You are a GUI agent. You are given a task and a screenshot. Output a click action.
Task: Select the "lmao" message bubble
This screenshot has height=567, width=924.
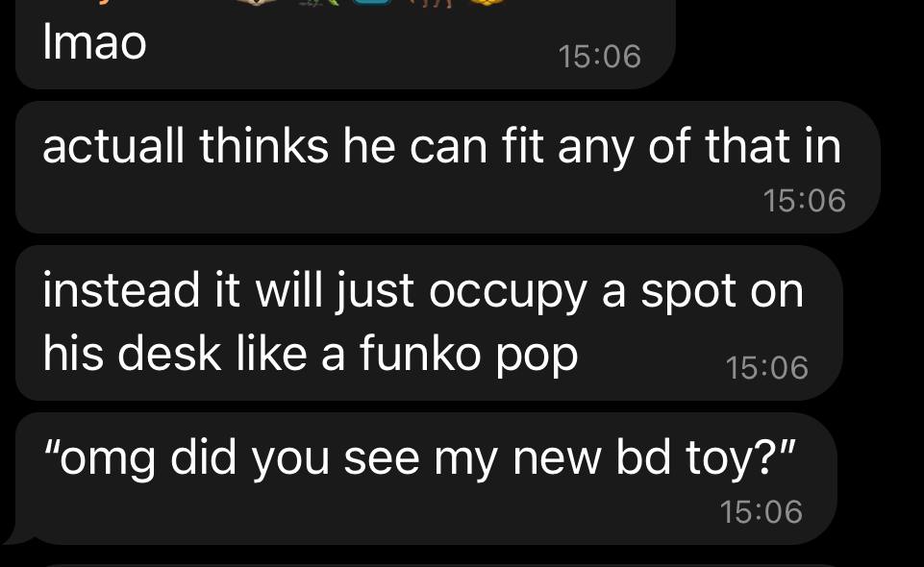click(345, 44)
